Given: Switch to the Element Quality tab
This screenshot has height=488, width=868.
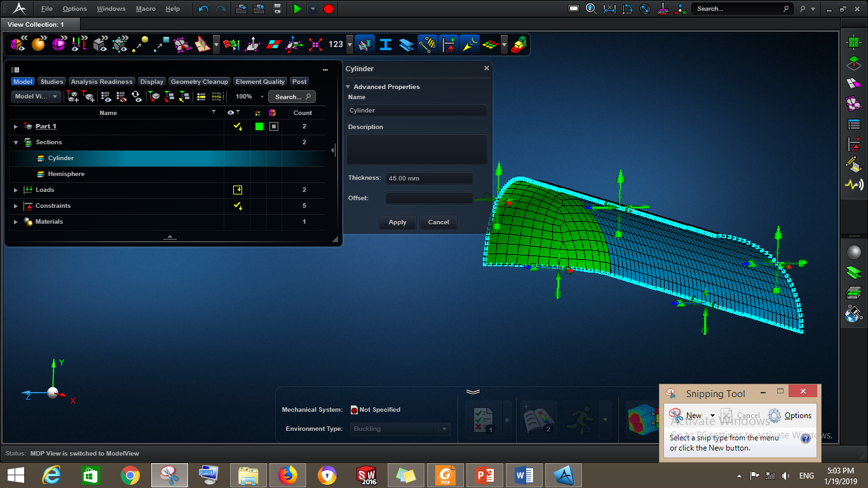Looking at the screenshot, I should (260, 81).
